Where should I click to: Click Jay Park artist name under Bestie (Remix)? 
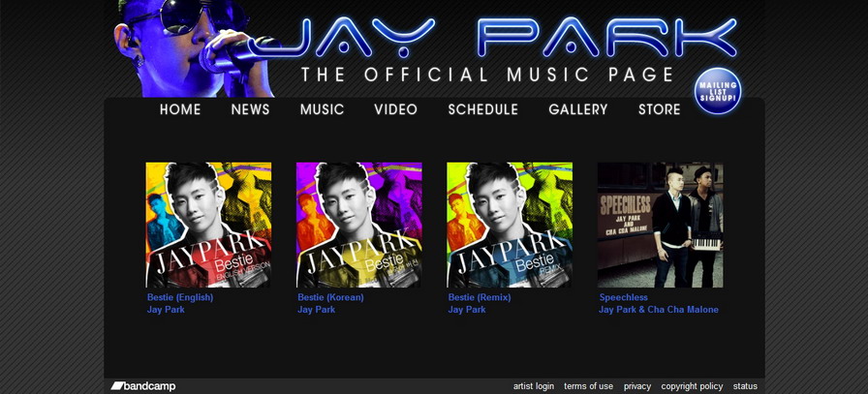[467, 310]
